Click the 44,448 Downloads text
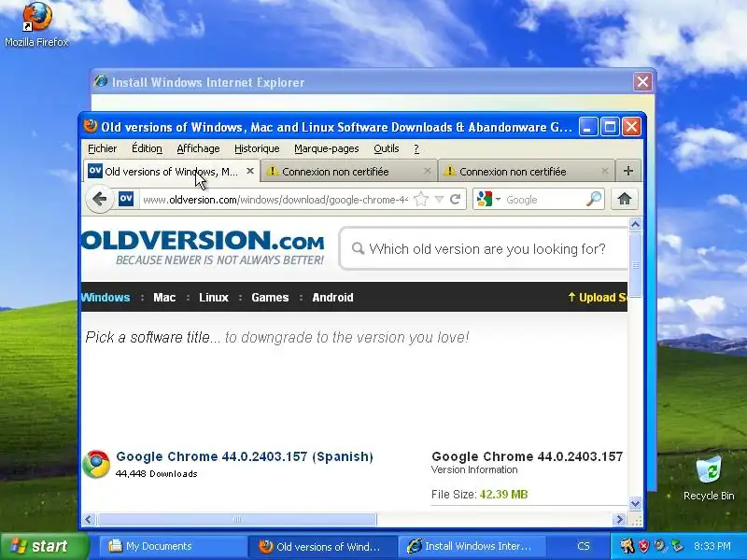747x560 pixels. pyautogui.click(x=156, y=473)
